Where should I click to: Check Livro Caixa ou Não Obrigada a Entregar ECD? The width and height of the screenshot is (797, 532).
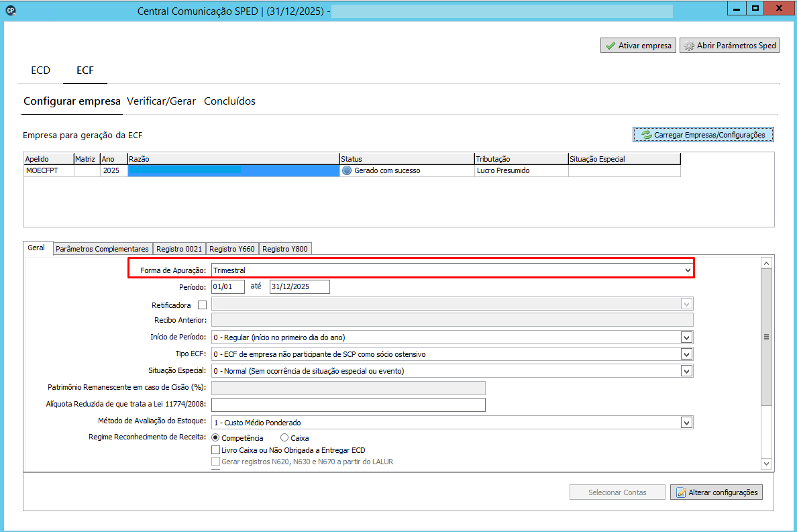pyautogui.click(x=215, y=449)
